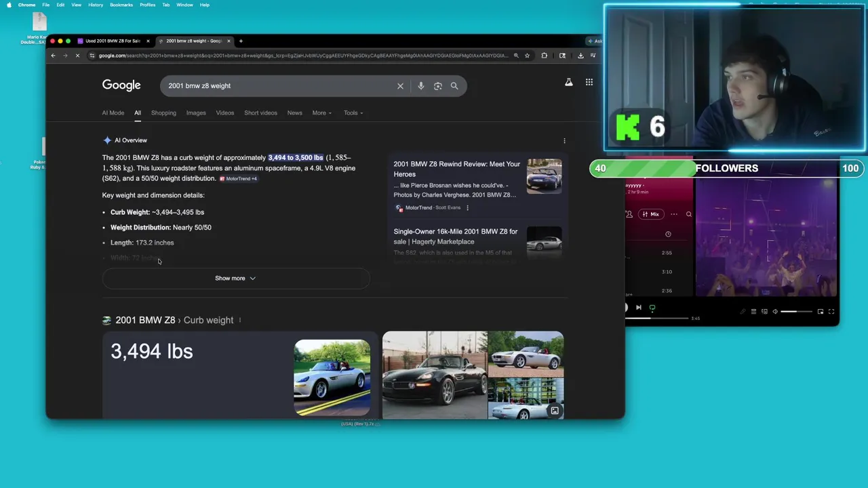The image size is (868, 488).
Task: Click the zoom magnifier icon in address bar
Action: coord(516,56)
